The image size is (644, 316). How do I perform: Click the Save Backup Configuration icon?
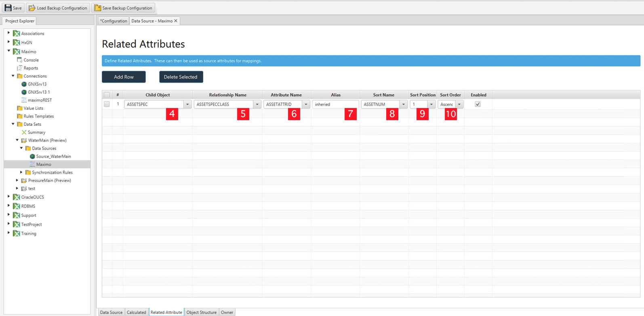click(97, 8)
